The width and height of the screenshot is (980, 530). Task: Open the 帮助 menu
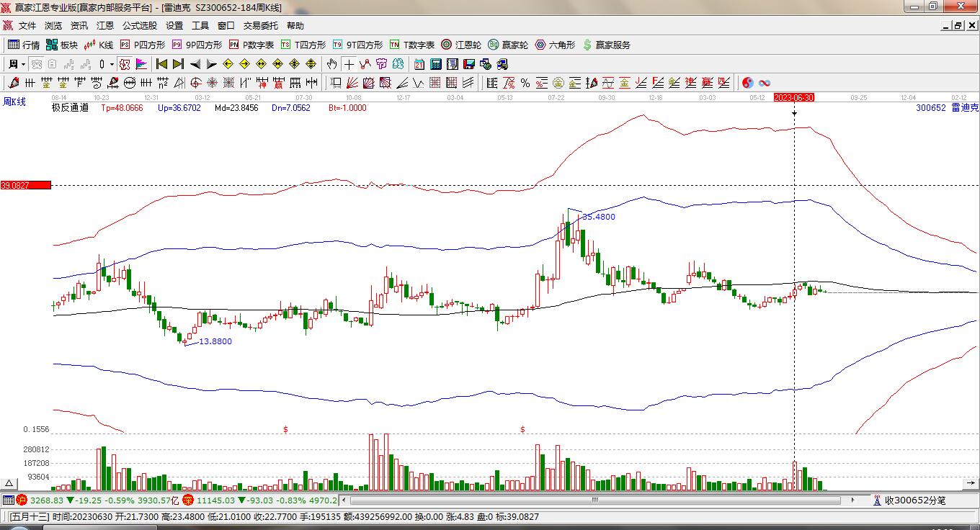[295, 26]
